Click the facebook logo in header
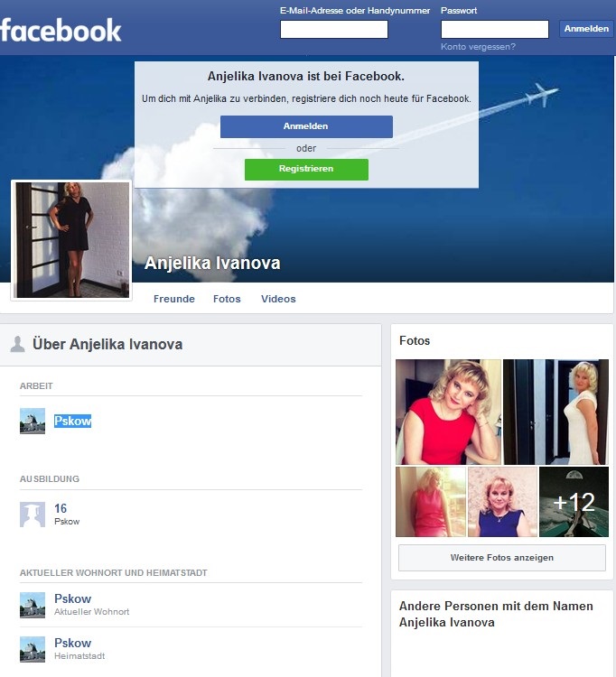The image size is (616, 677). (61, 30)
